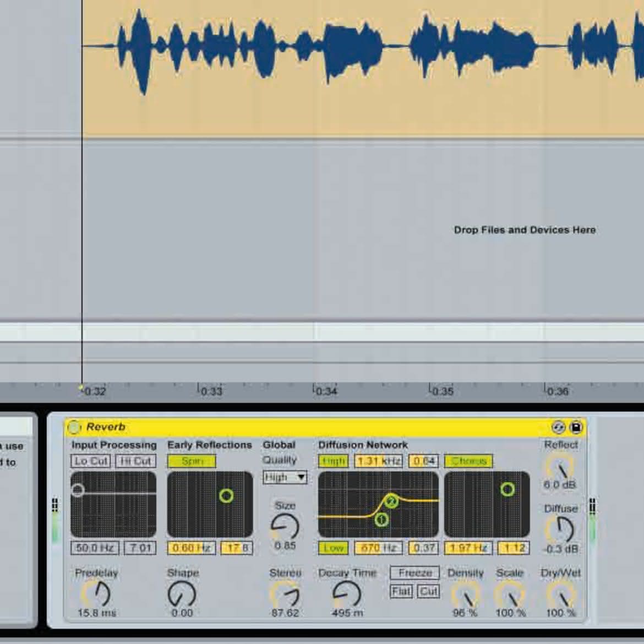Click the 1.31 kHz high frequency field
The image size is (644, 644).
point(379,461)
